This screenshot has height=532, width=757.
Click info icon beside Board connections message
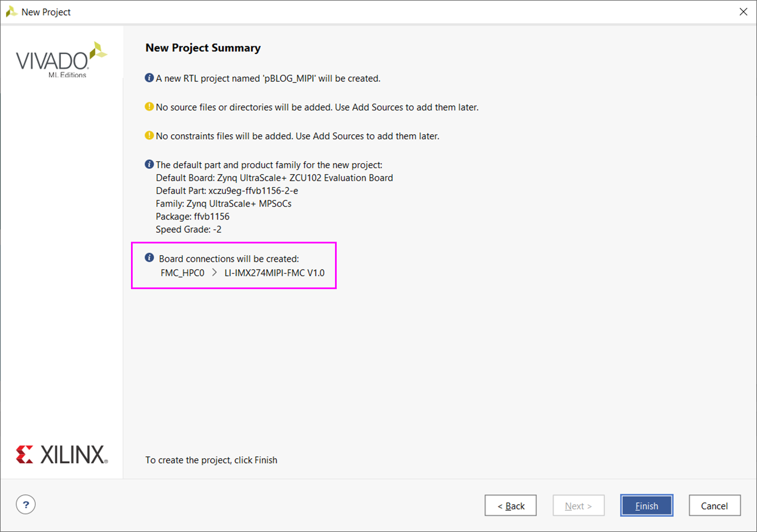(149, 258)
